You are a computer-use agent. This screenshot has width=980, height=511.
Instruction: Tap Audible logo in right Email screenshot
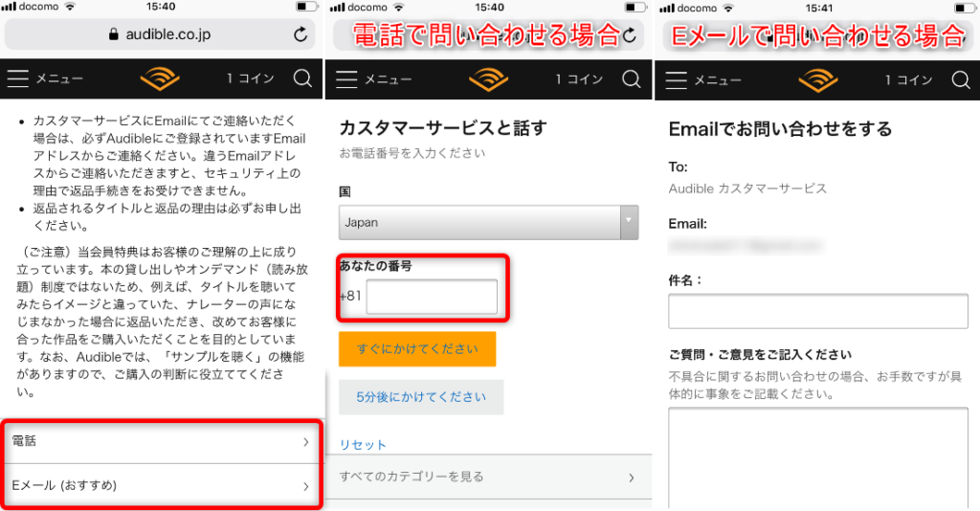point(818,80)
